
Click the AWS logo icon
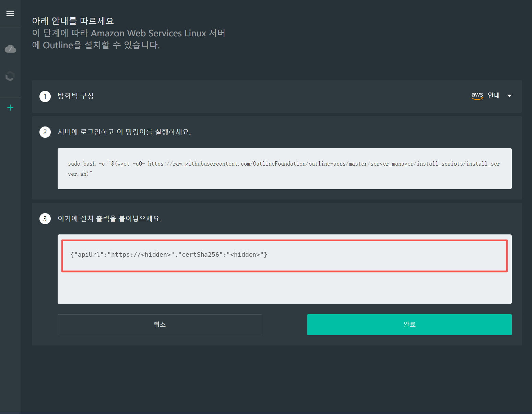pos(477,96)
